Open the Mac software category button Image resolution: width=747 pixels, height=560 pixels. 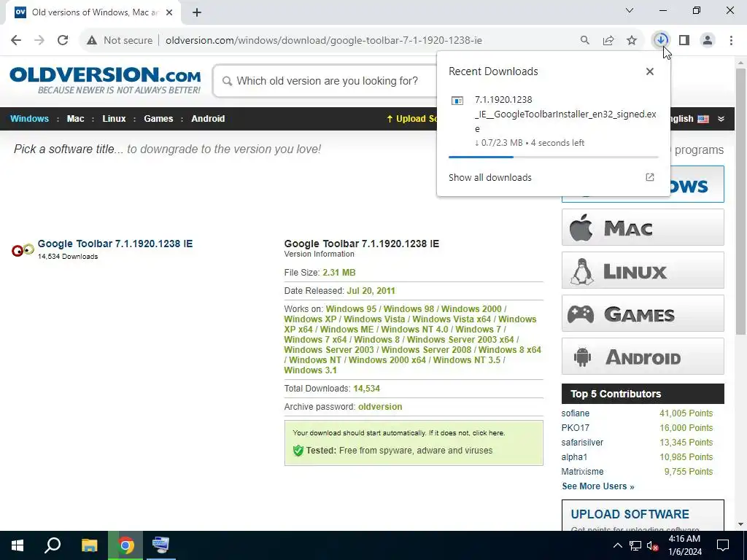pos(643,227)
